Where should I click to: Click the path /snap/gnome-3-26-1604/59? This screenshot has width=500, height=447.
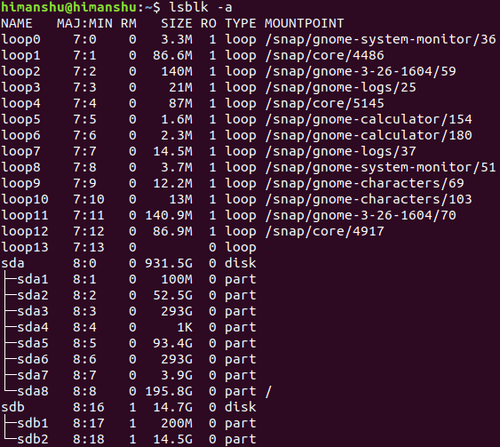(x=360, y=71)
